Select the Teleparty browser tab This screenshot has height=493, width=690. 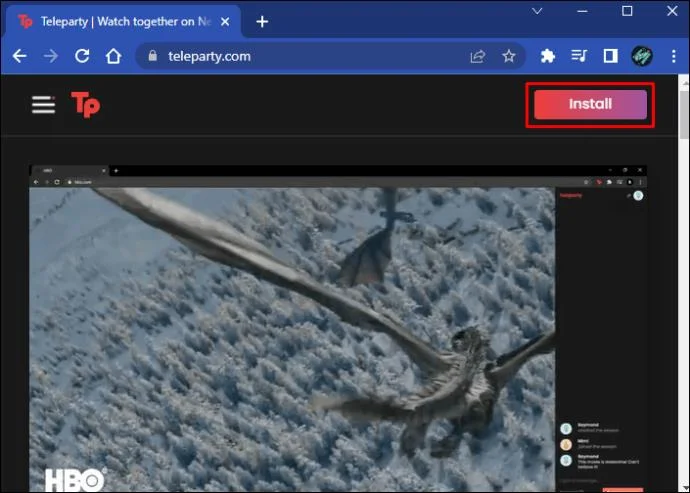(x=123, y=22)
